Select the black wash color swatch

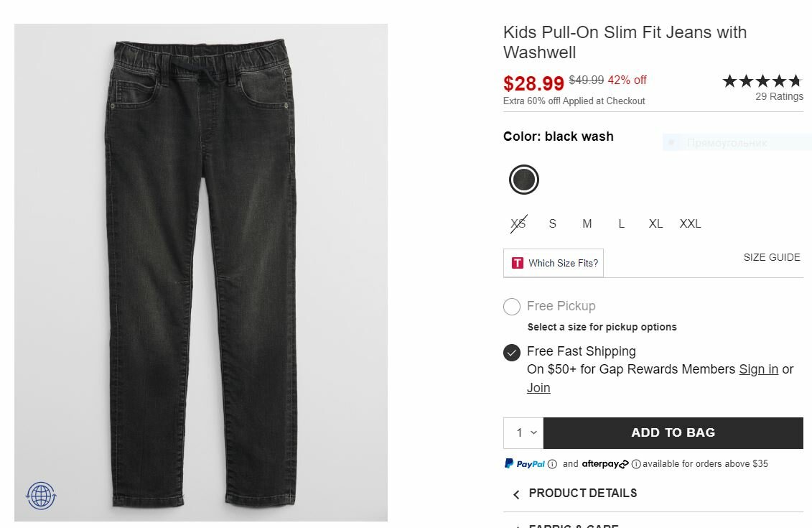[524, 180]
